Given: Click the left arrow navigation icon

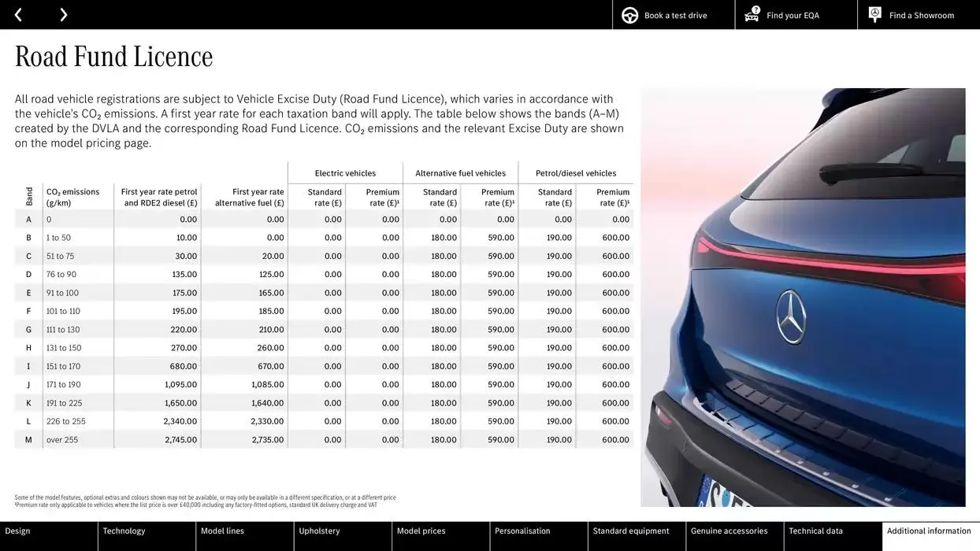Looking at the screenshot, I should [17, 14].
